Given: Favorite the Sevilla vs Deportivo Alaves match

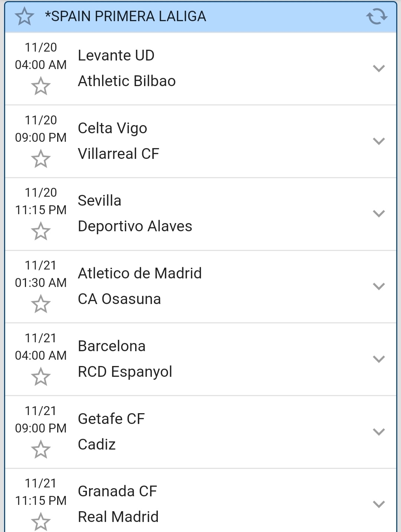Looking at the screenshot, I should click(x=40, y=231).
